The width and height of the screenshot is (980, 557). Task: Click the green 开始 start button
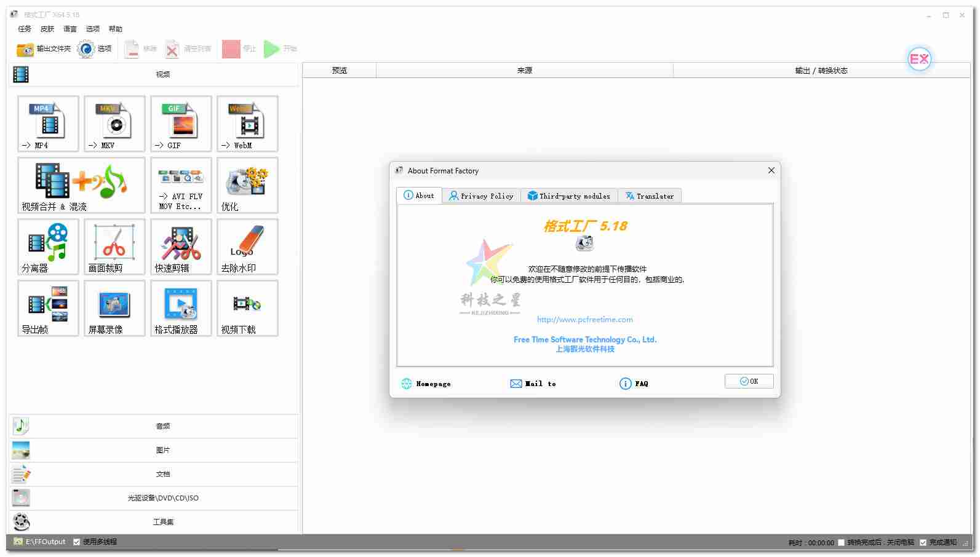point(281,49)
